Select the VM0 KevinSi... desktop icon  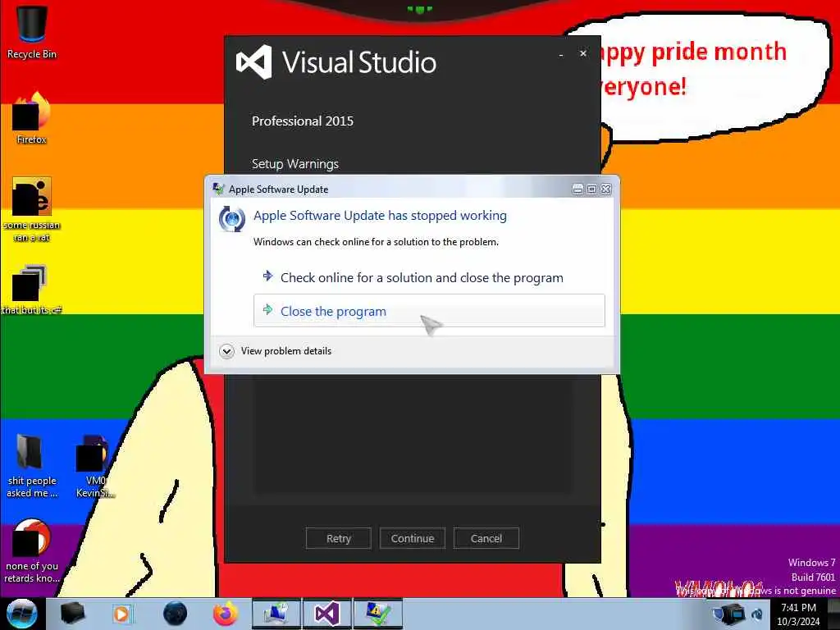(x=95, y=465)
